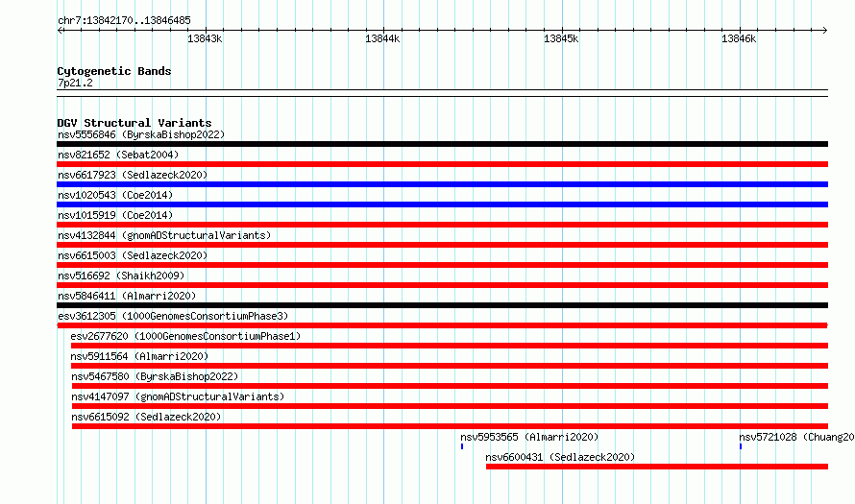Image resolution: width=855 pixels, height=504 pixels.
Task: Click the nsv6615003 (Sedlazeck2020) label
Action: pyautogui.click(x=133, y=255)
